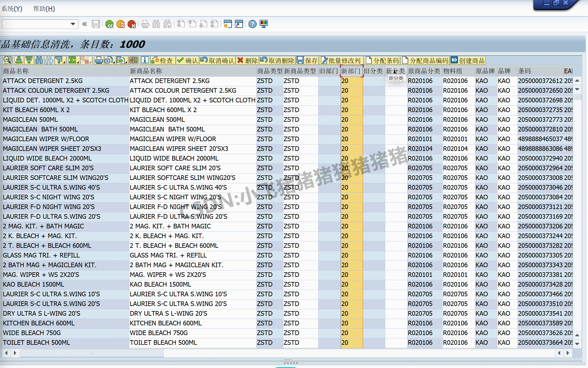Click barcode 4898888465037
This screenshot has height=368, width=588.
tap(540, 139)
